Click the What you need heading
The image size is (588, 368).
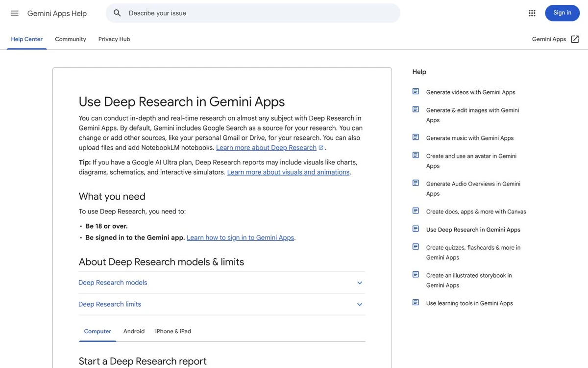112,196
